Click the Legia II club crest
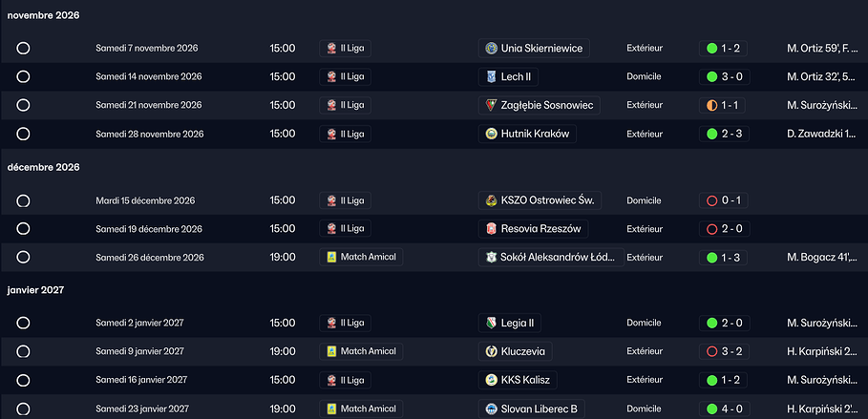This screenshot has height=419, width=868. pos(491,323)
